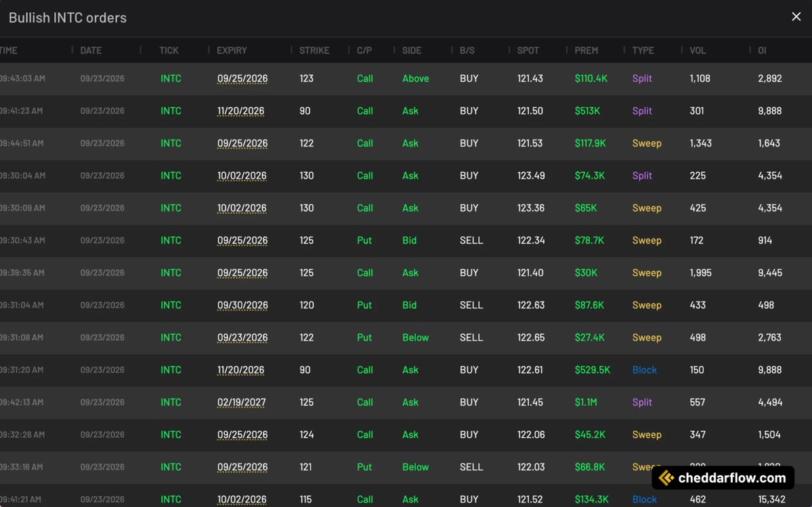Sort by the EXPIRY column header

click(x=232, y=50)
